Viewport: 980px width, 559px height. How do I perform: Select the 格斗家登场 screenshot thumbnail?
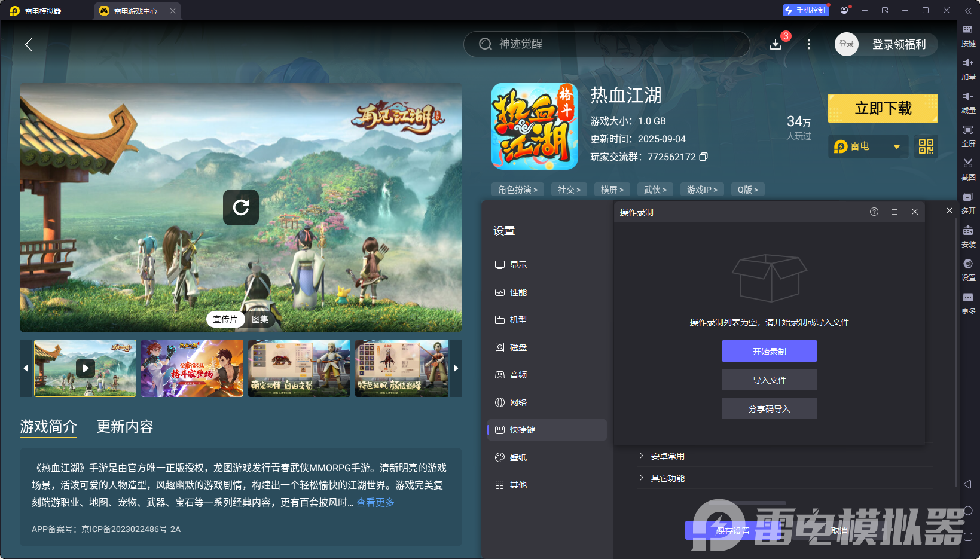[x=193, y=368]
